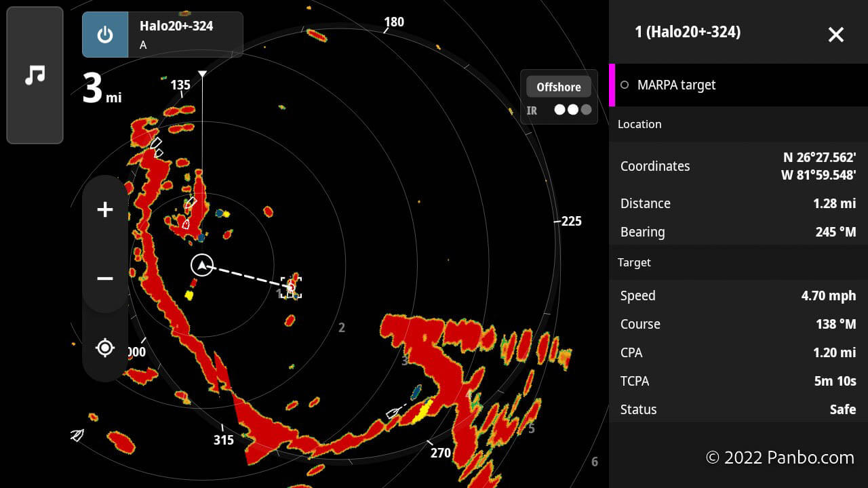Click the 1 (Halo20+-324) panel title
Image resolution: width=868 pixels, height=488 pixels.
[687, 32]
